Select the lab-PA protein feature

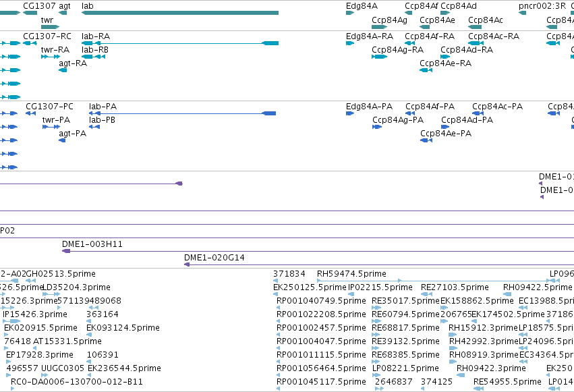(182, 113)
